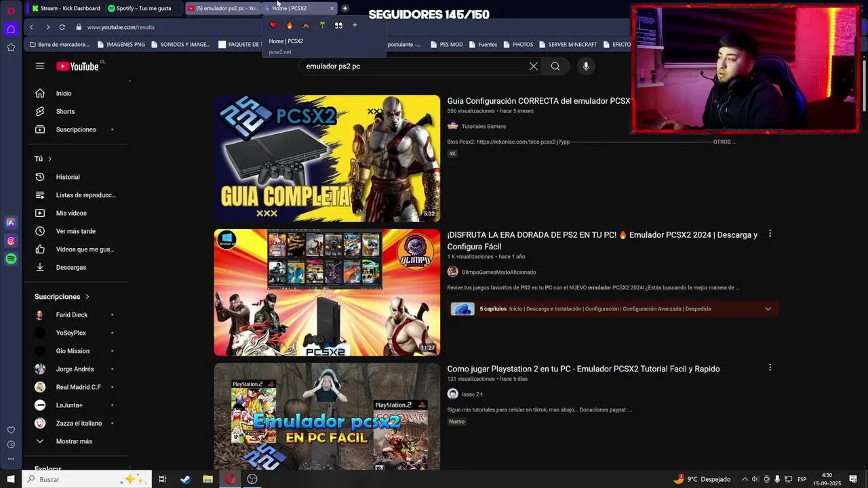Expand the Suscripciones section heading chevron

click(87, 297)
